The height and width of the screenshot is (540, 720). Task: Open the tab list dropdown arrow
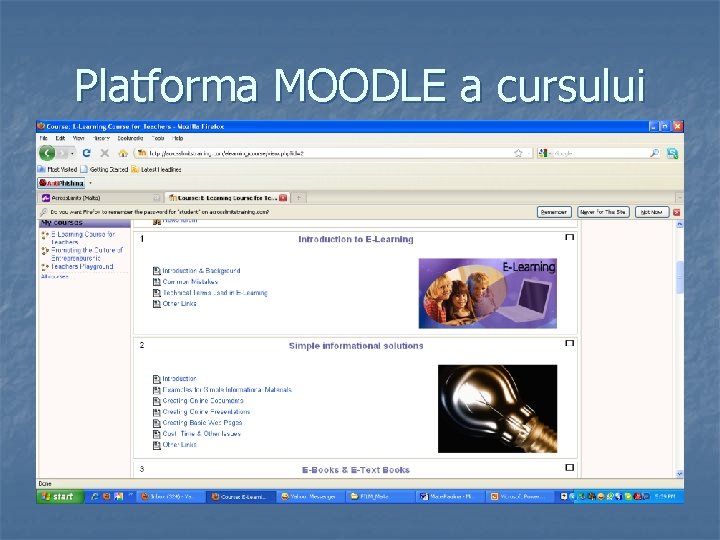coord(679,198)
